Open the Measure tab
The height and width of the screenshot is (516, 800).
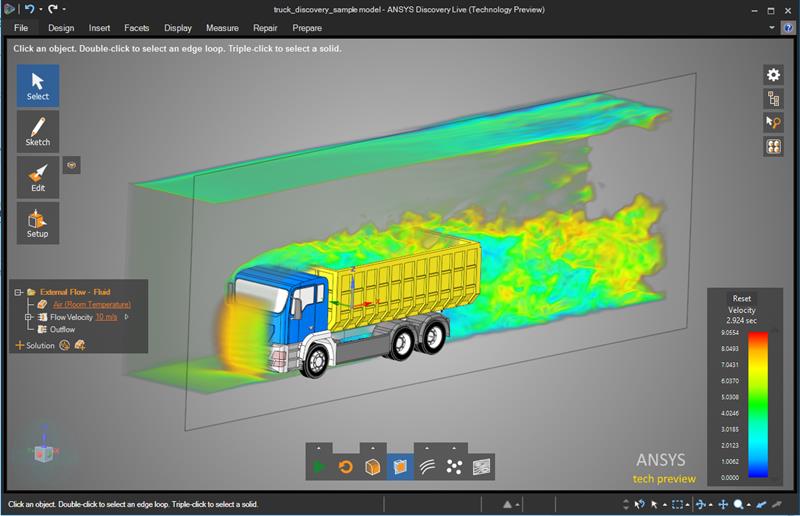(222, 28)
